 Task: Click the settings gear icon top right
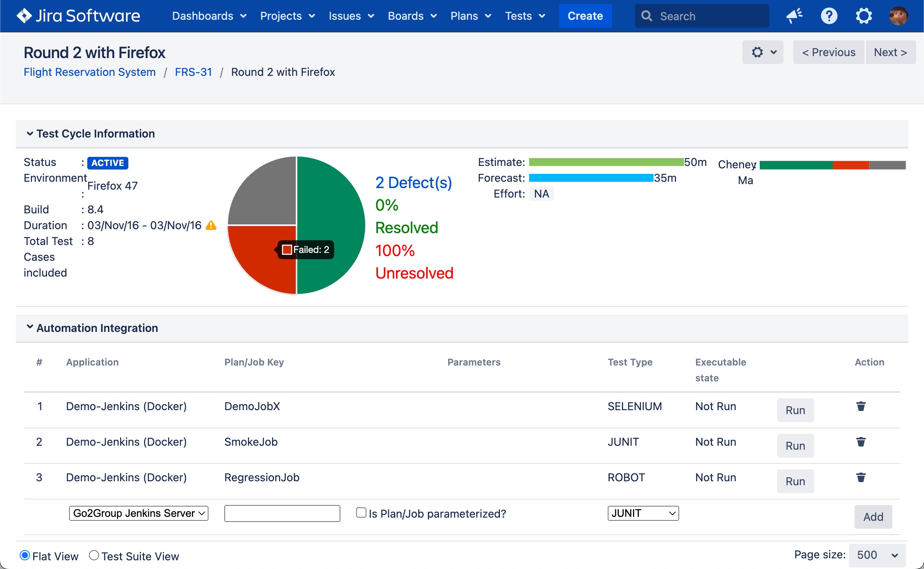click(x=862, y=16)
